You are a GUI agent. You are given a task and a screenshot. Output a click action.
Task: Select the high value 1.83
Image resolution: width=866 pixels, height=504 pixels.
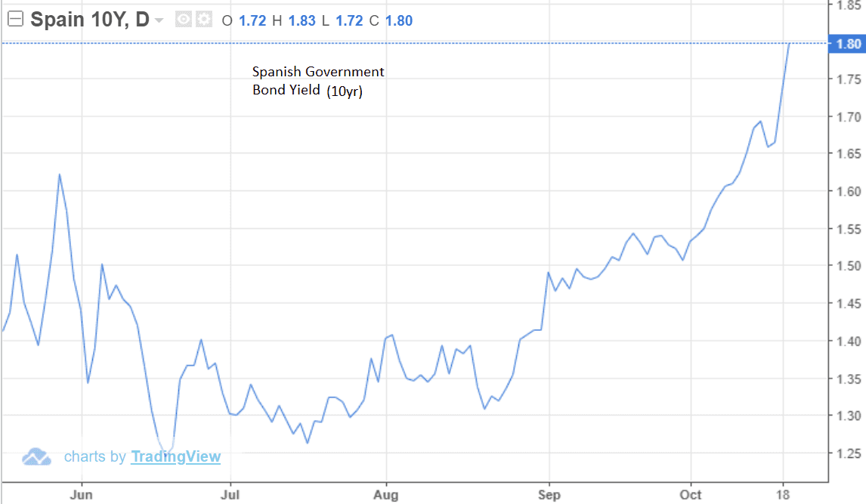[302, 21]
